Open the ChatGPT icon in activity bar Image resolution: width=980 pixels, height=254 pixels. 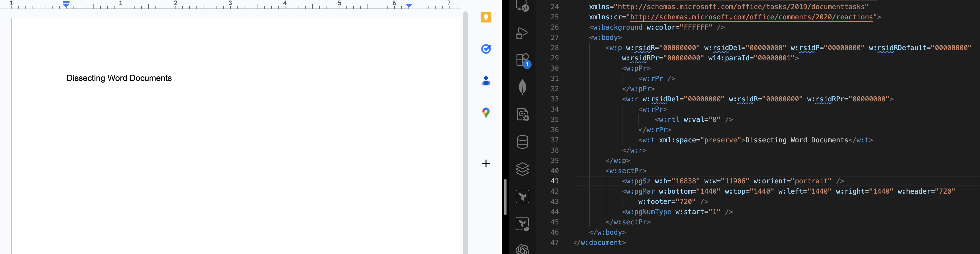pos(522,249)
